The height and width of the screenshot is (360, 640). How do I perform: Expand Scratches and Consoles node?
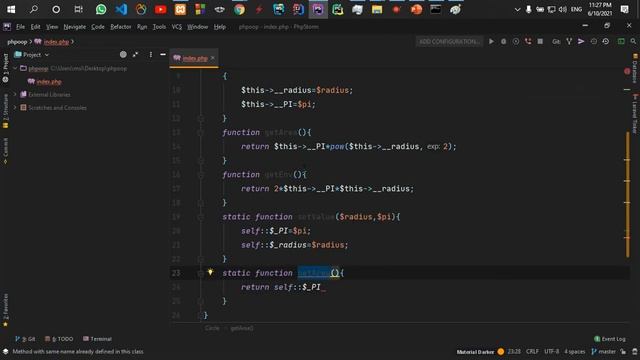pyautogui.click(x=15, y=108)
